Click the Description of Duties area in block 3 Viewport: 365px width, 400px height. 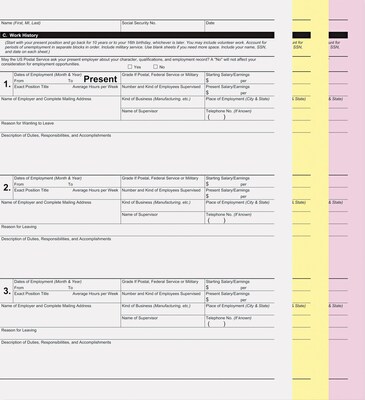tap(137, 359)
